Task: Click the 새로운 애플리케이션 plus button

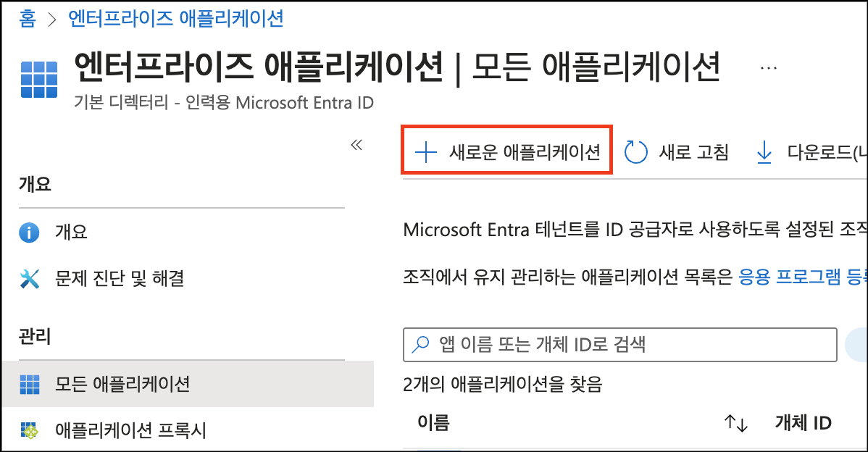Action: tap(507, 152)
